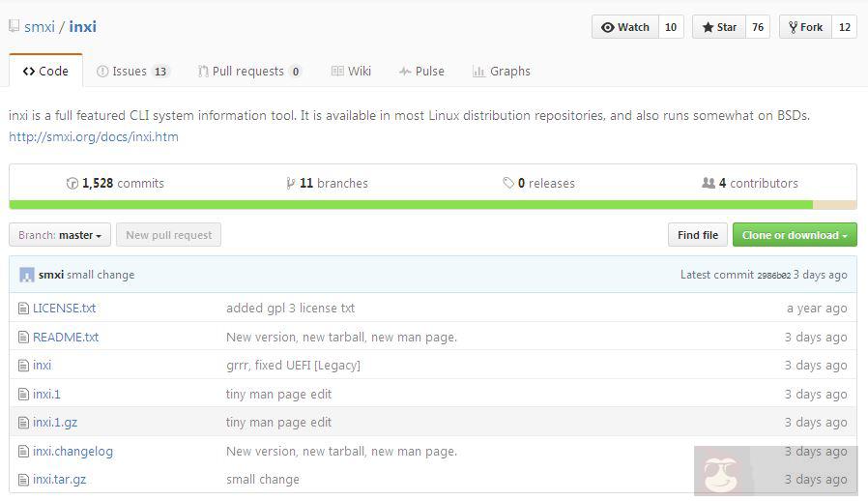868x501 pixels.
Task: Open the smxi author link in commit bar
Action: point(51,275)
